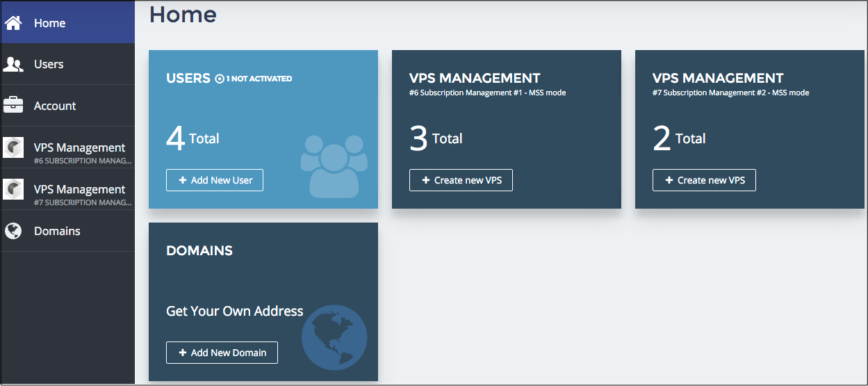Image resolution: width=868 pixels, height=386 pixels.
Task: Create new VPS in subscription #6 tile
Action: pyautogui.click(x=461, y=180)
